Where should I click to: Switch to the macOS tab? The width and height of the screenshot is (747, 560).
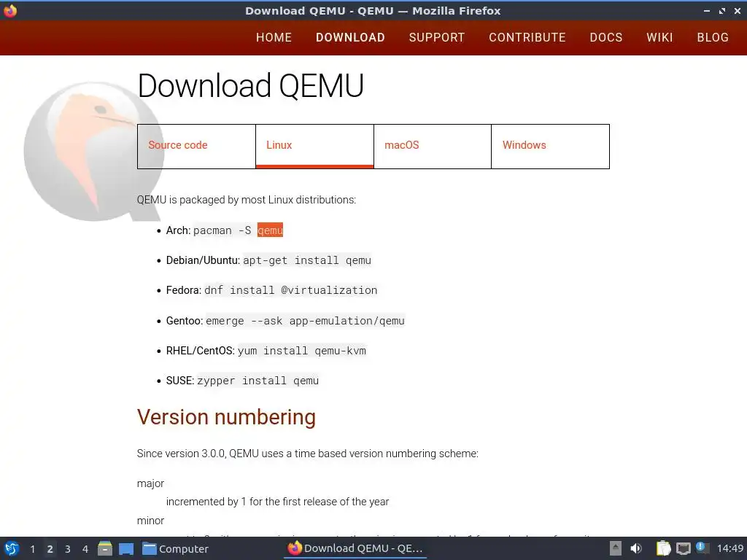pyautogui.click(x=433, y=146)
